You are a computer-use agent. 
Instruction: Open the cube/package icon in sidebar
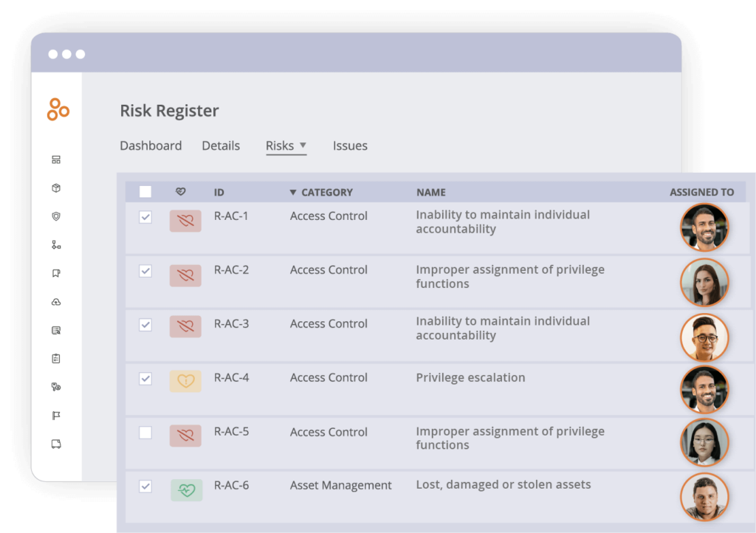click(x=56, y=188)
